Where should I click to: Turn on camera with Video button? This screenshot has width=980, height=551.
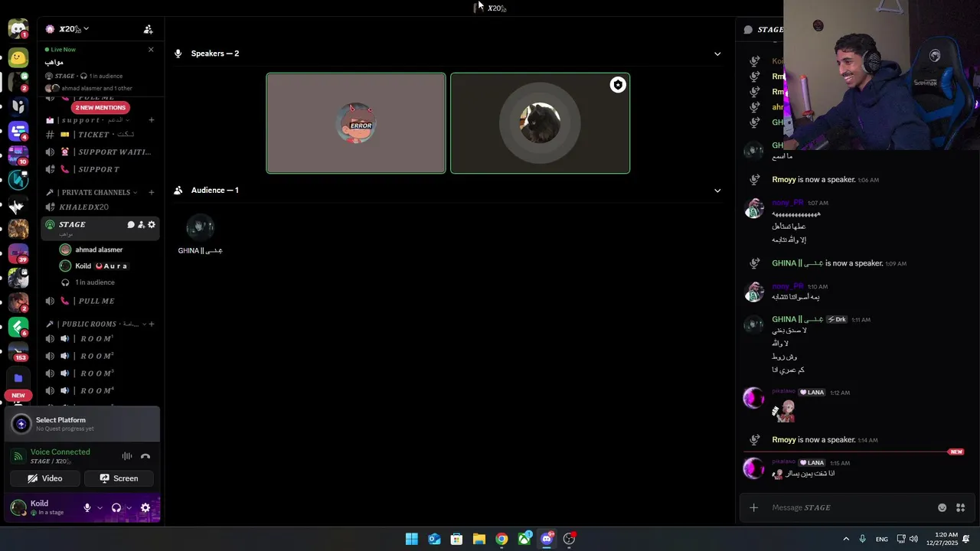(45, 478)
